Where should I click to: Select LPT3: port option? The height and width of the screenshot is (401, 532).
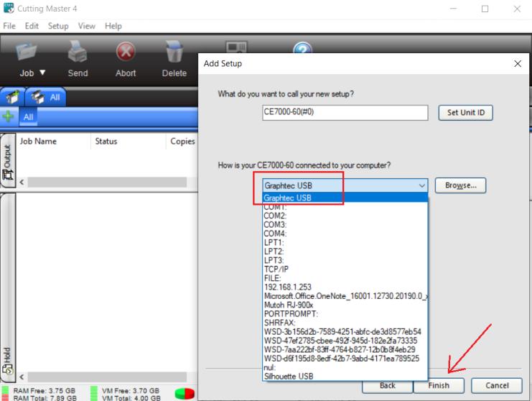345,260
